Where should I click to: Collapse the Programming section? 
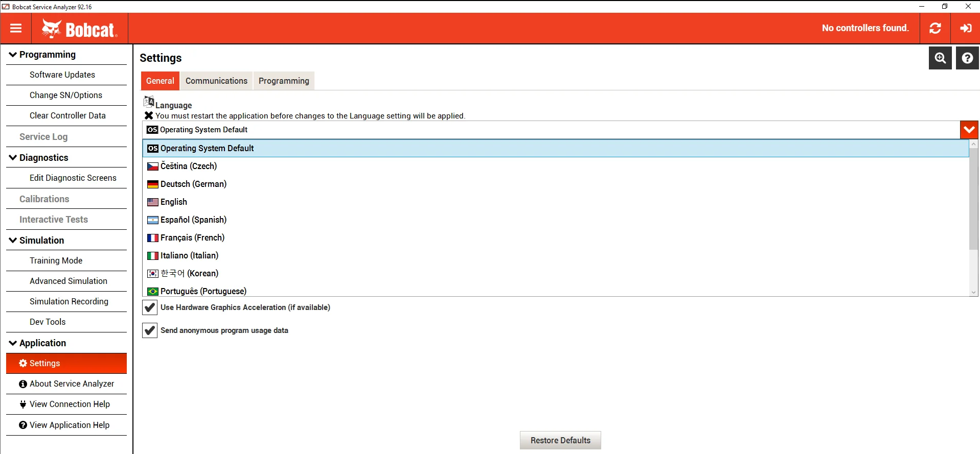point(13,55)
